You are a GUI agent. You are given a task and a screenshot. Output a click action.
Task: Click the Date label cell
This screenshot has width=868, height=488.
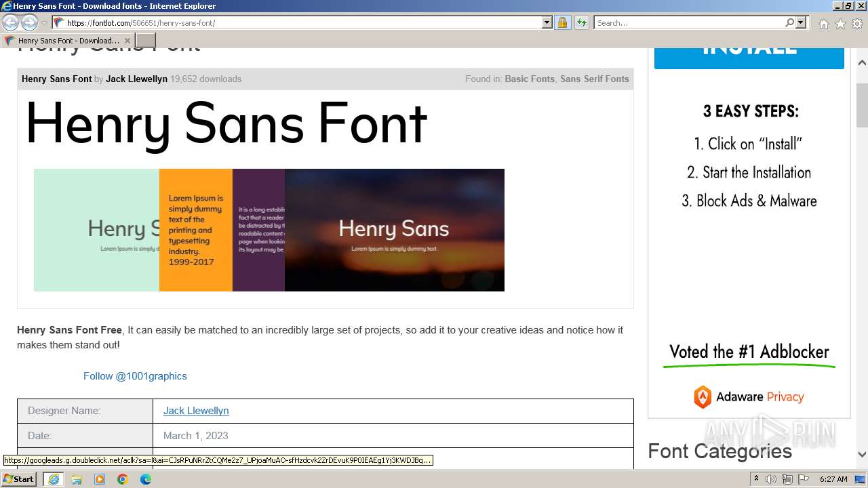[85, 436]
